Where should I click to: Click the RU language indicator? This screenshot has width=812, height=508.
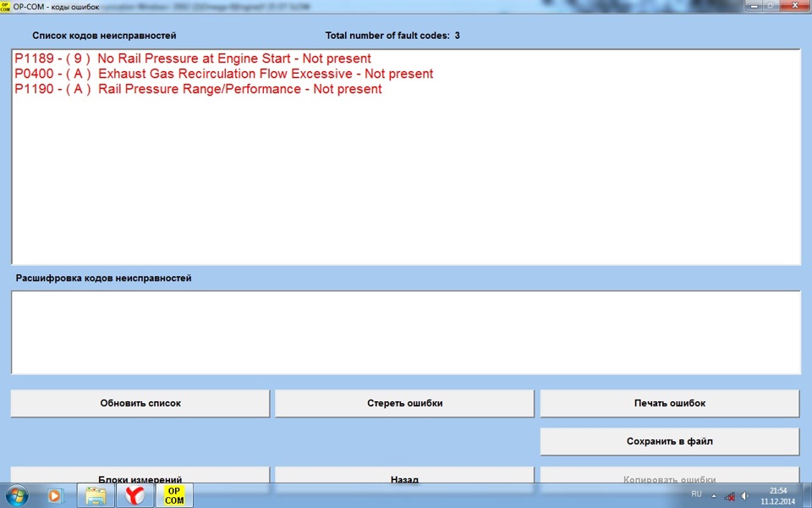click(x=696, y=494)
